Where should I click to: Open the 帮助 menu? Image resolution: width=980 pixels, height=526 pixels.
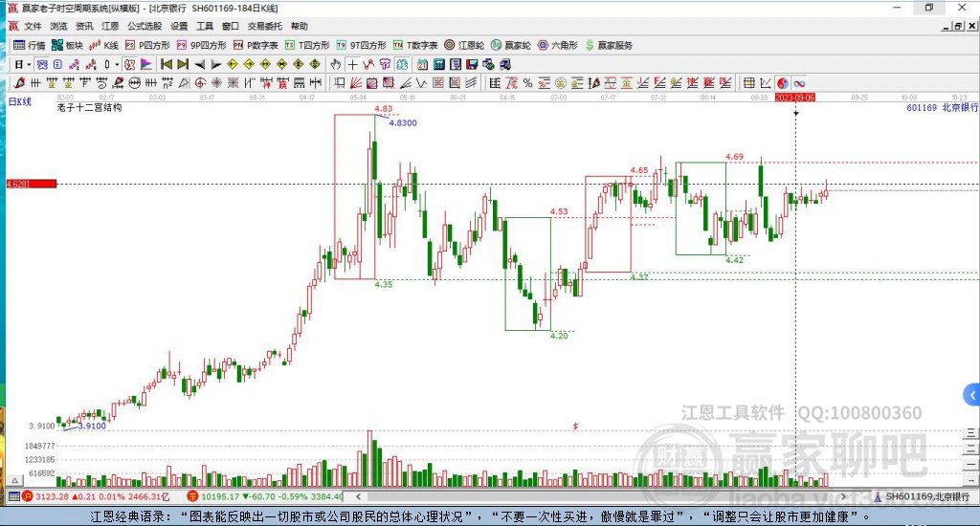tap(300, 26)
